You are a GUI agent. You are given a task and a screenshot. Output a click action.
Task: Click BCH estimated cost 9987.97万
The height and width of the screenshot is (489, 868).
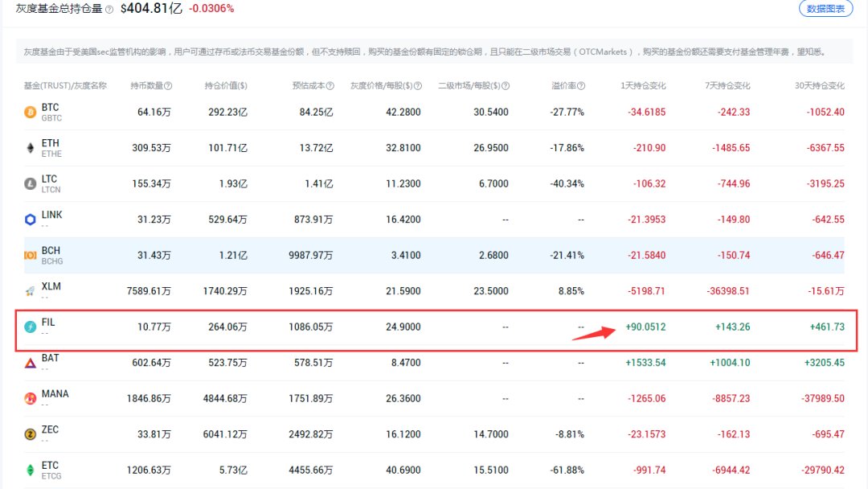click(310, 256)
